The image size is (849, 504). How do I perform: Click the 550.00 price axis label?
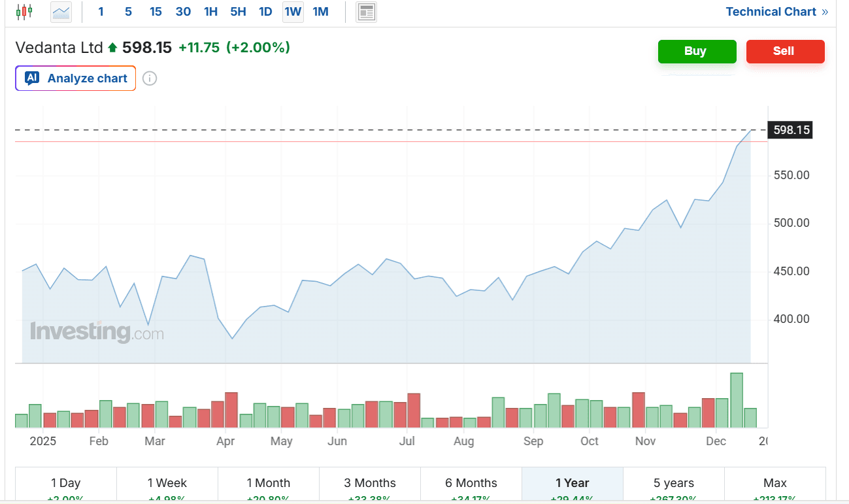(x=791, y=175)
